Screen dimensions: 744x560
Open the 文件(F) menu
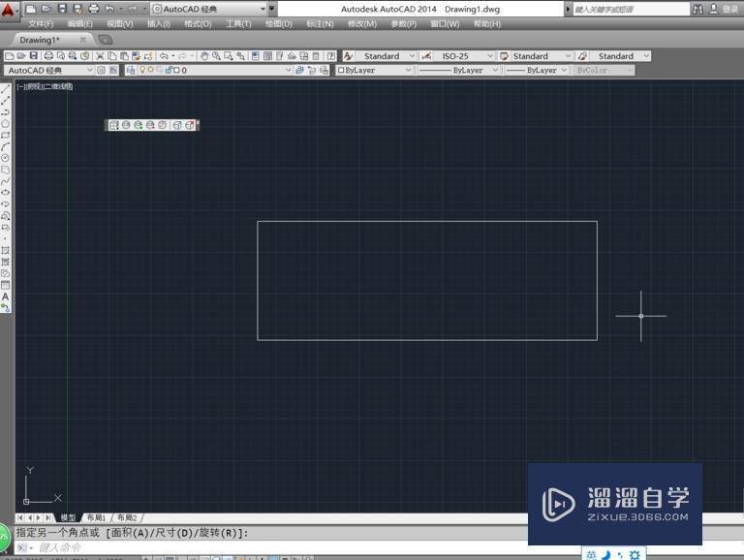click(x=41, y=23)
